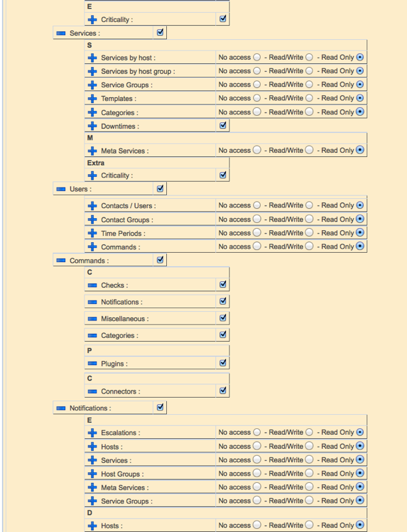Image resolution: width=407 pixels, height=532 pixels.
Task: Click the minus icon next to Plugins
Action: pos(92,364)
